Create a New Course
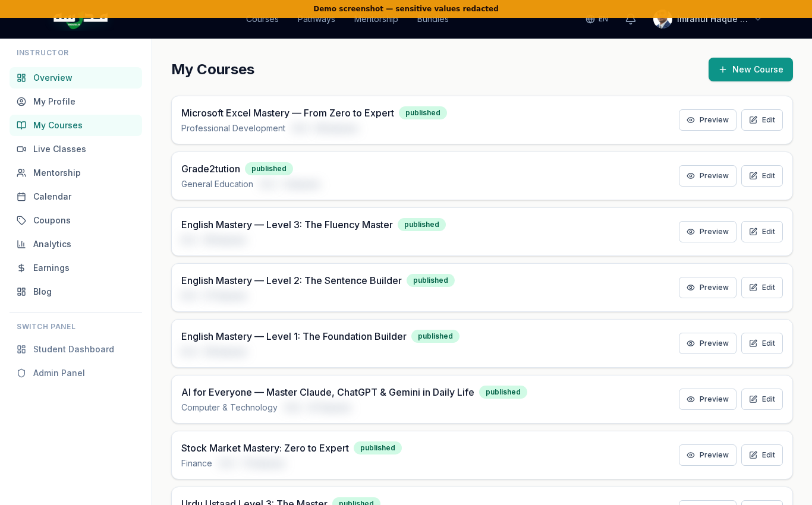 (751, 70)
